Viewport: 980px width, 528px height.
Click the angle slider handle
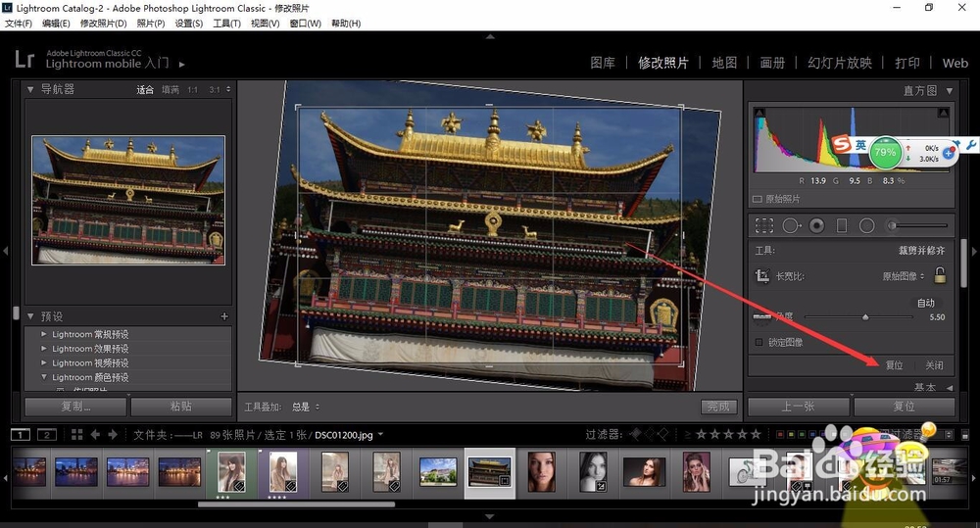coord(865,317)
